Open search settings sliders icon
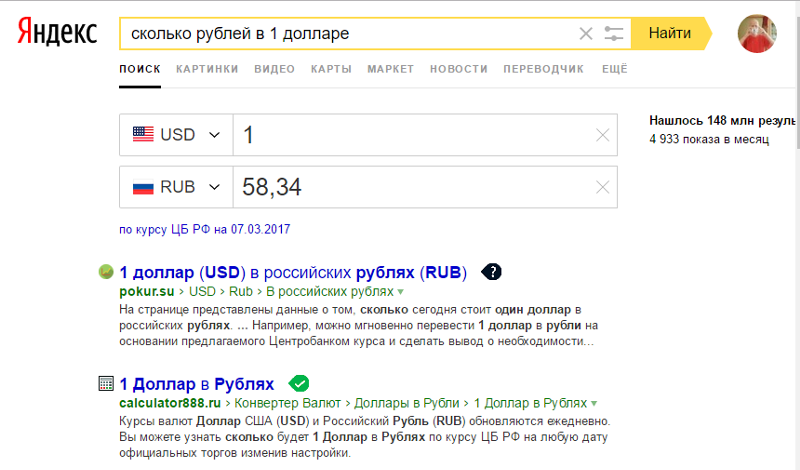 coord(614,34)
